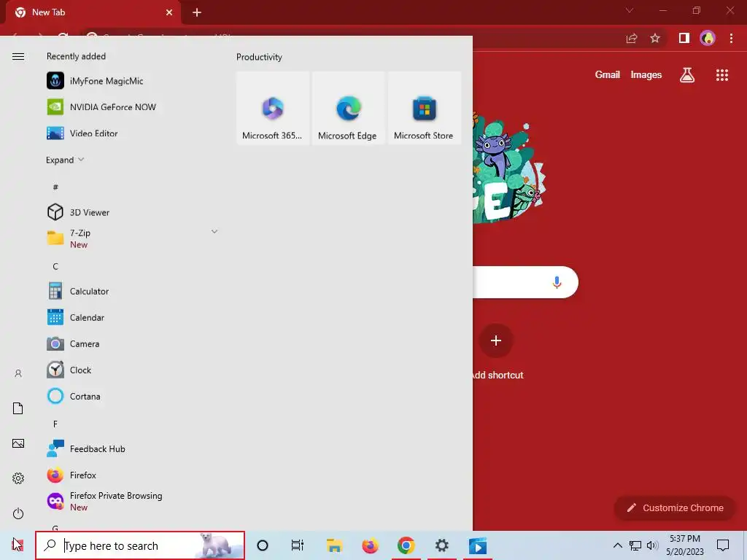Open Firefox from the taskbar

pos(370,545)
